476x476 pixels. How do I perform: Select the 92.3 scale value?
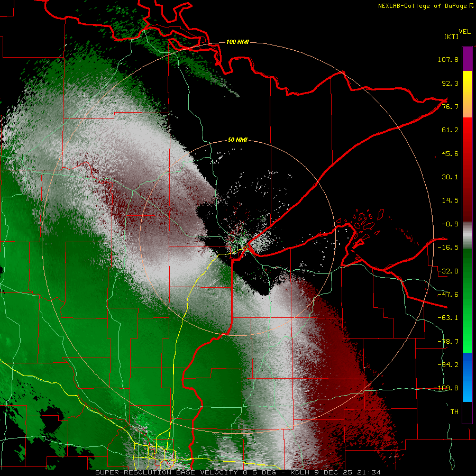(450, 83)
